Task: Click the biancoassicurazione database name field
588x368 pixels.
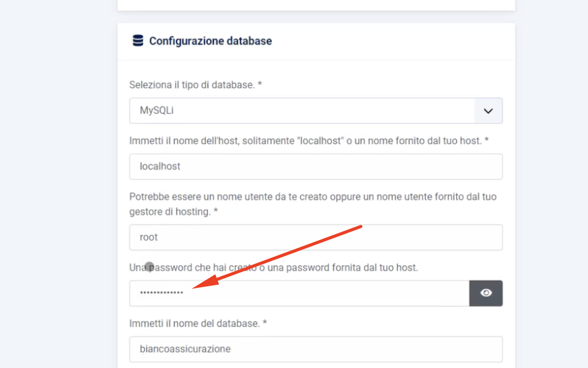Action: coord(316,349)
